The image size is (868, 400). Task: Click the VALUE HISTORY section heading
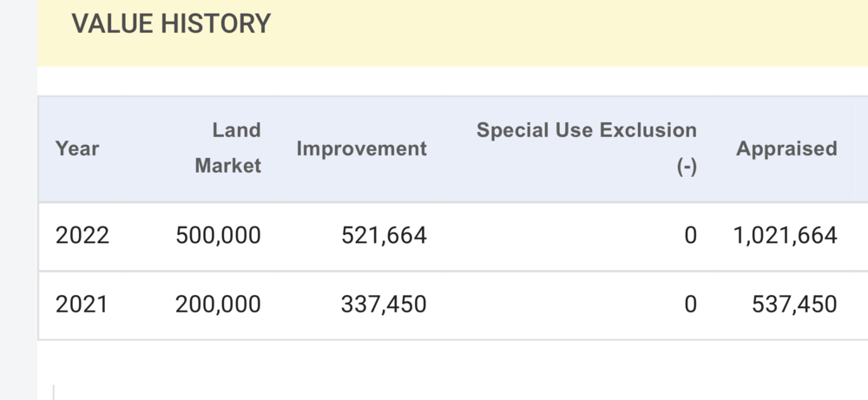click(x=171, y=23)
